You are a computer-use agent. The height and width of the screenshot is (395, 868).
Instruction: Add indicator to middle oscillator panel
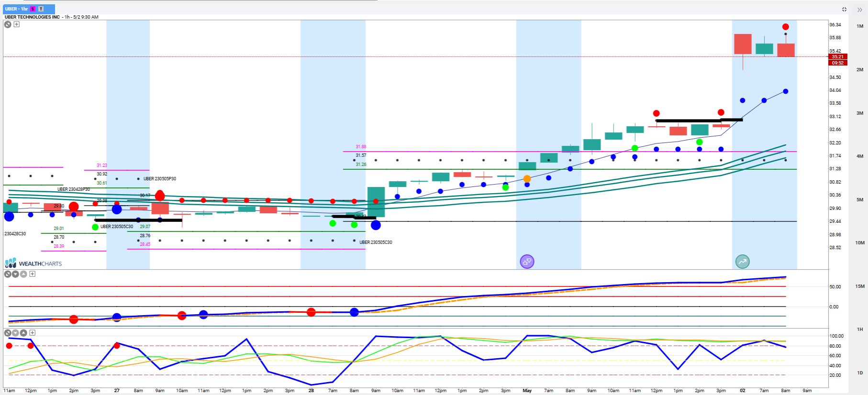click(33, 274)
